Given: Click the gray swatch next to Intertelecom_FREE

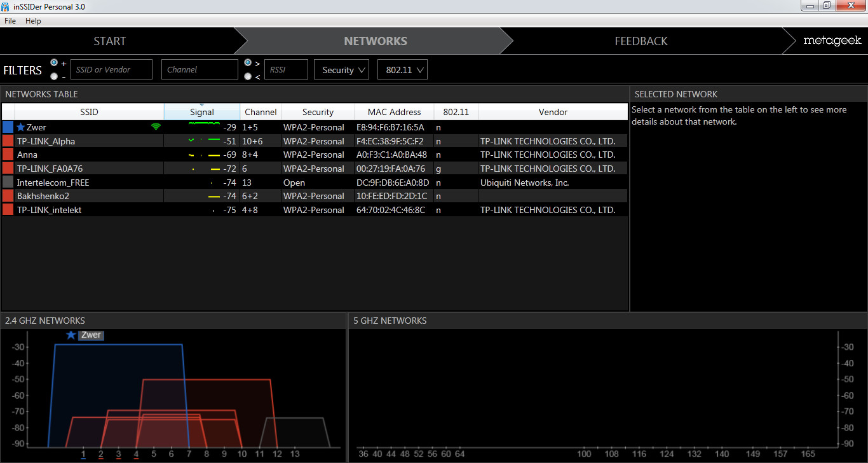Looking at the screenshot, I should [8, 183].
